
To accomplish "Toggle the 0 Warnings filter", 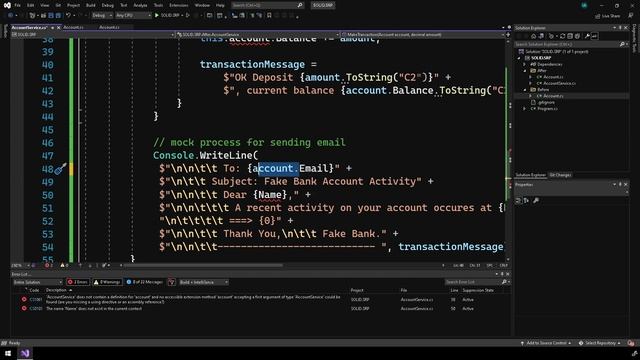I will pos(107,282).
